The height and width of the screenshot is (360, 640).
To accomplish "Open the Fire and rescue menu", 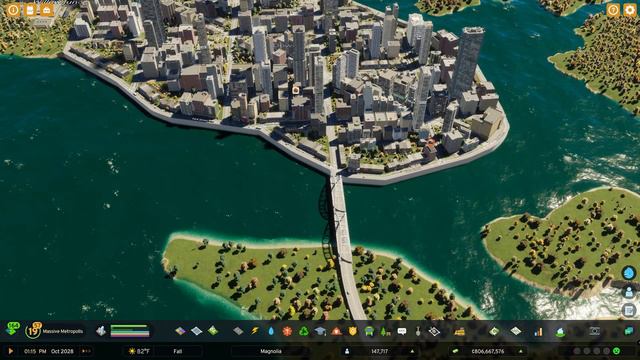I will pos(336,331).
